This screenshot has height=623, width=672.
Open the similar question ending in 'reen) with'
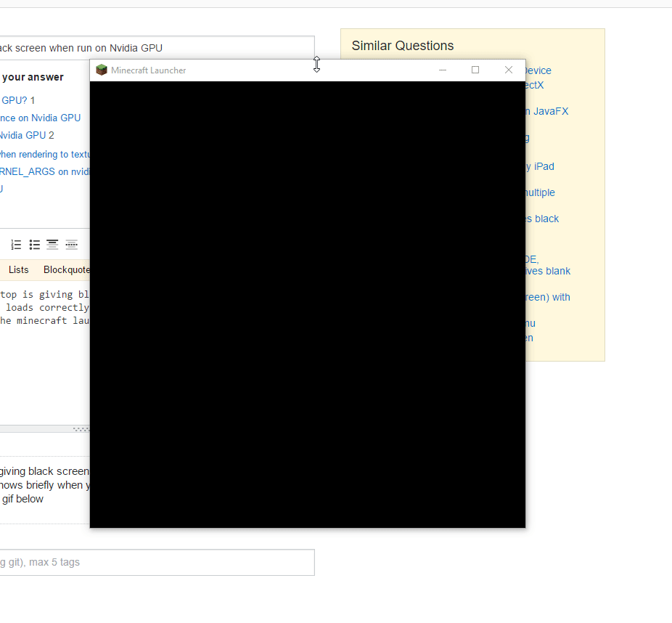click(548, 297)
